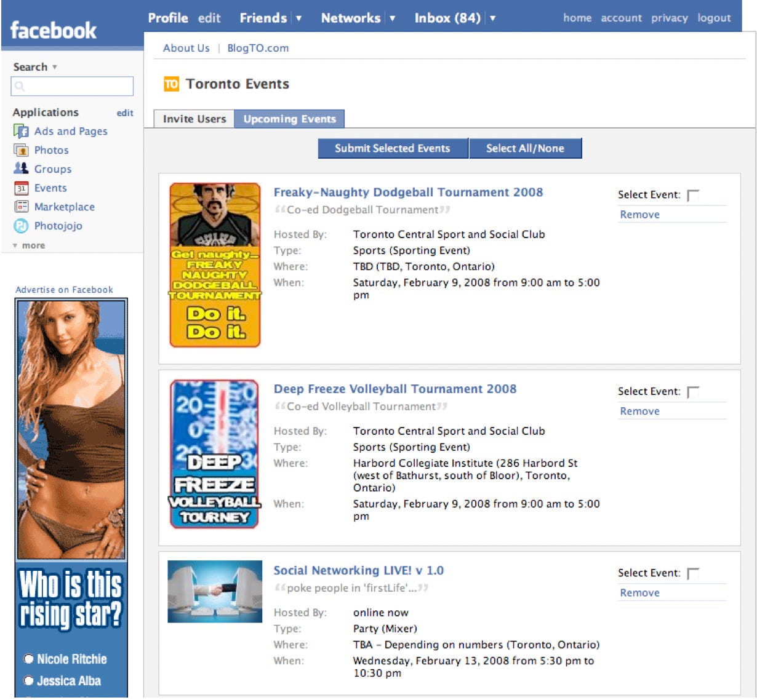The height and width of the screenshot is (700, 757).
Task: Open the Search options arrow
Action: click(x=55, y=67)
